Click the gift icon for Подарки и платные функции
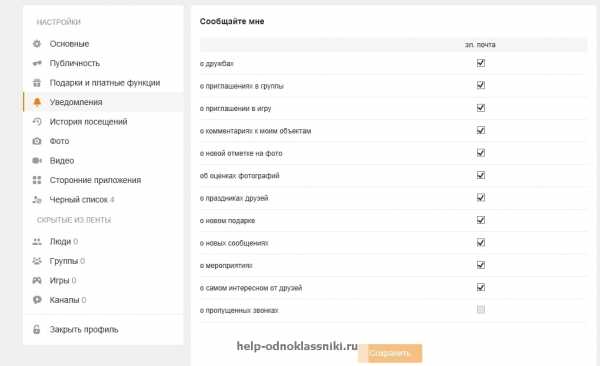The height and width of the screenshot is (366, 600). click(x=37, y=83)
